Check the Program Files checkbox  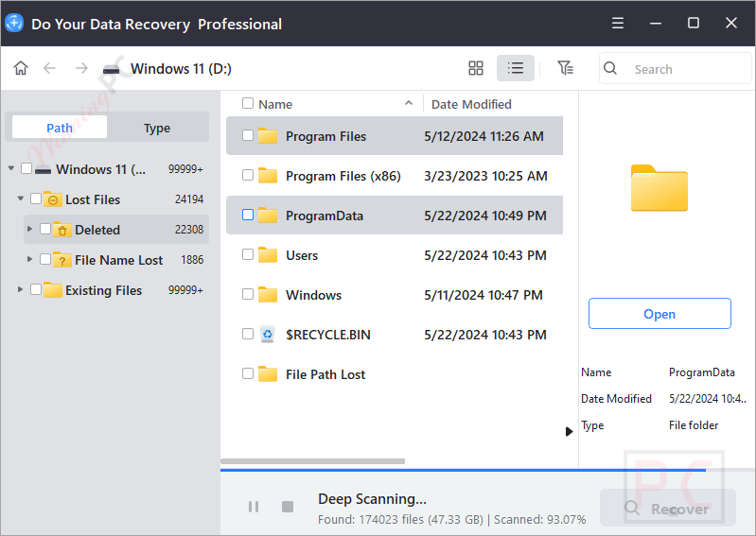(248, 135)
